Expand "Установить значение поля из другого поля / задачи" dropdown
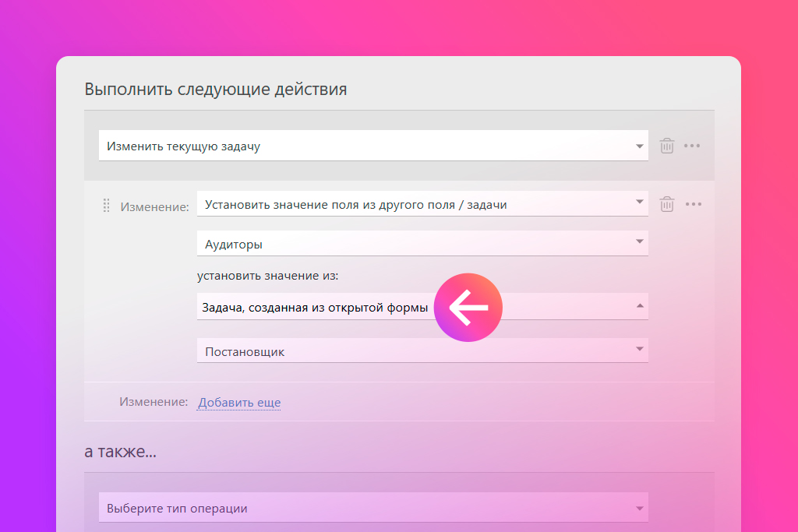The height and width of the screenshot is (532, 798). 421,204
